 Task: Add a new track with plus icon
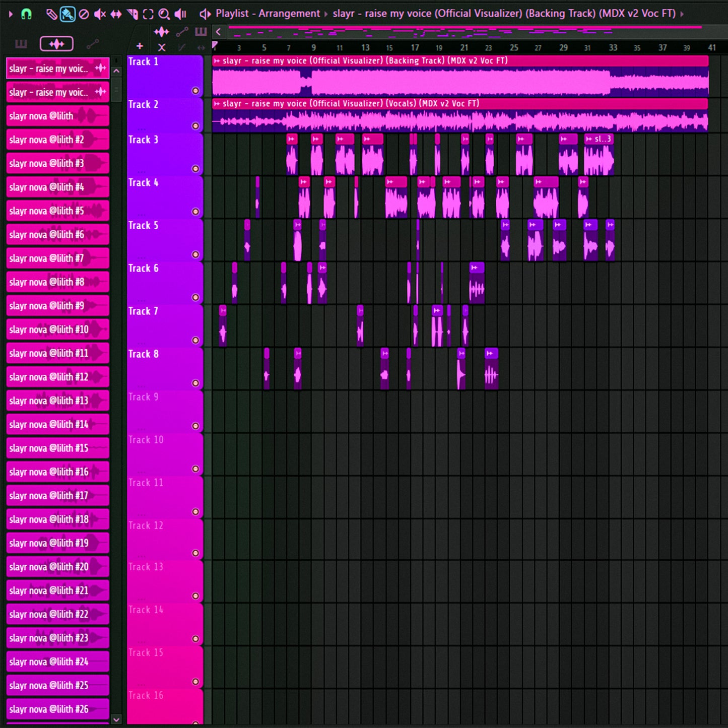click(x=140, y=46)
